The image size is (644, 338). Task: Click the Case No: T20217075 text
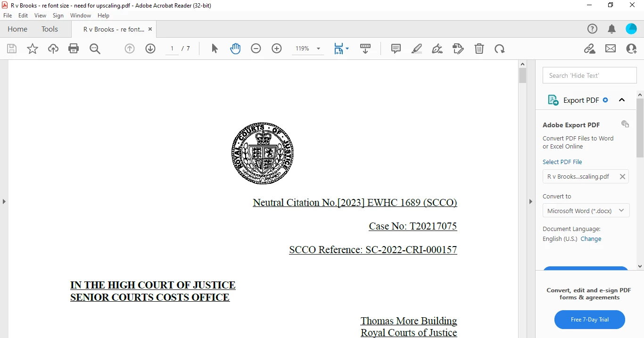pyautogui.click(x=413, y=226)
